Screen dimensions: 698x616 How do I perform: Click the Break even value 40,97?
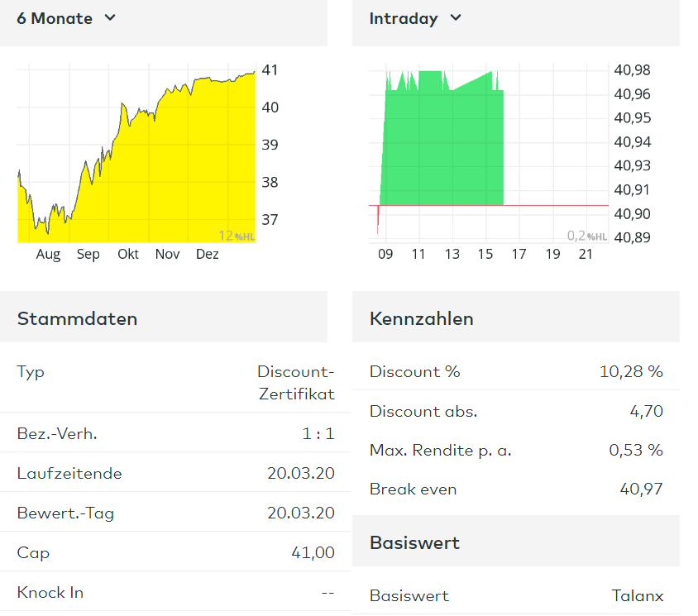pos(641,489)
